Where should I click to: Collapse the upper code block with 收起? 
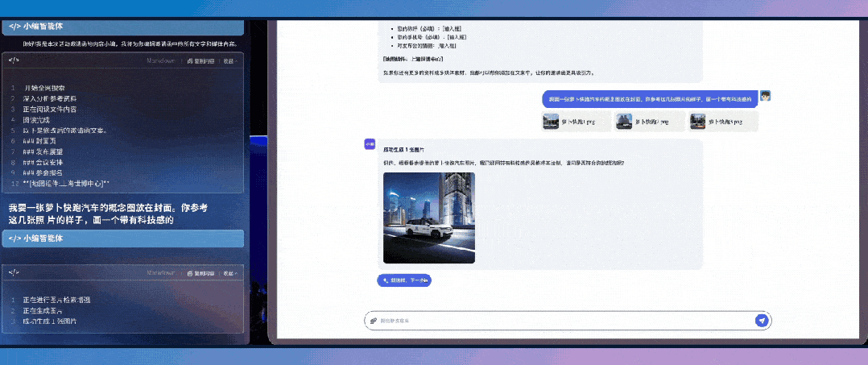coord(230,61)
